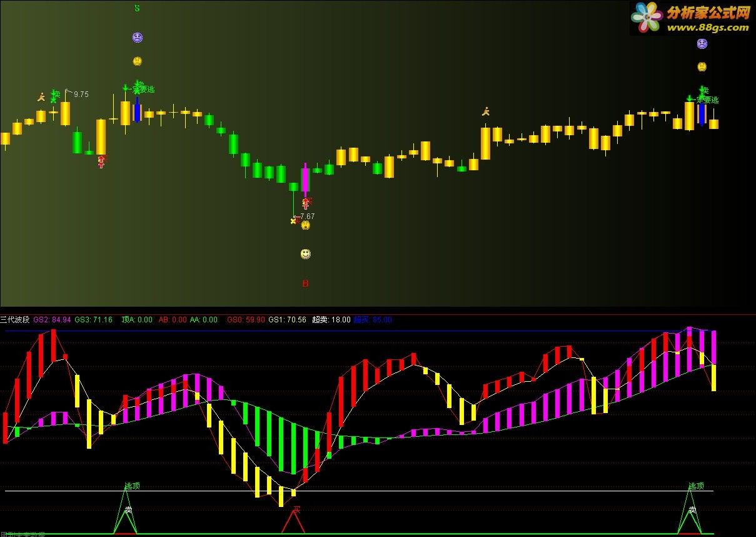Click the yellow smiley face above B
Screen dimensions: 756x537
pos(305,254)
